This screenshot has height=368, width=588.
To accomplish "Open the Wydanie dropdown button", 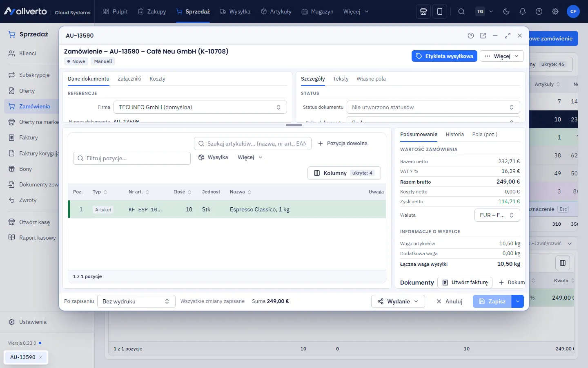I will (398, 301).
